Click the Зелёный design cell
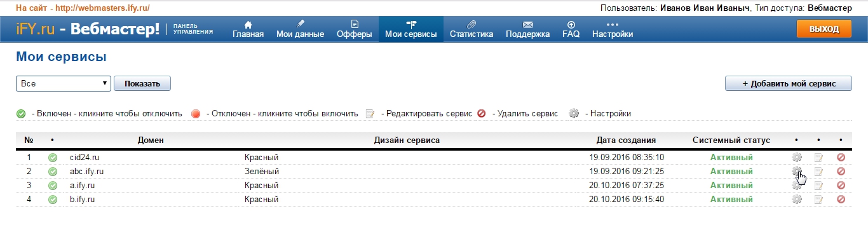 pyautogui.click(x=262, y=171)
